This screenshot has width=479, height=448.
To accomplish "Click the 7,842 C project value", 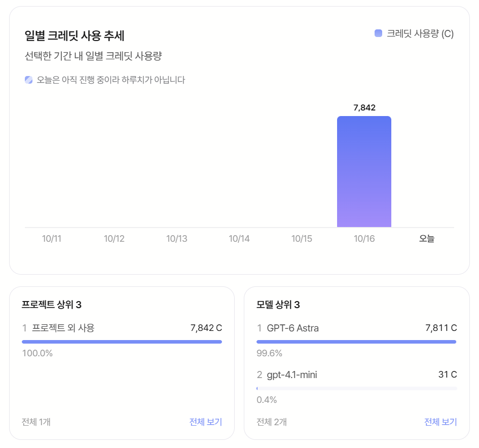I will pyautogui.click(x=206, y=328).
